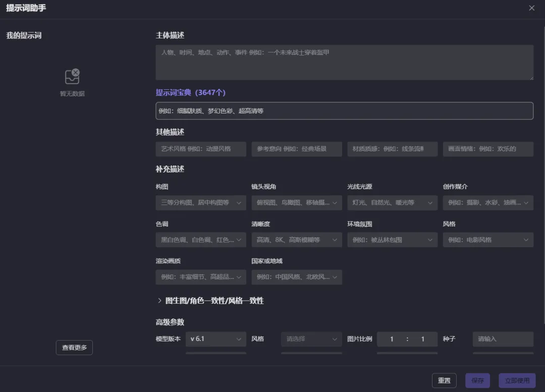Close the 提示词助手 dialog

coord(531,8)
